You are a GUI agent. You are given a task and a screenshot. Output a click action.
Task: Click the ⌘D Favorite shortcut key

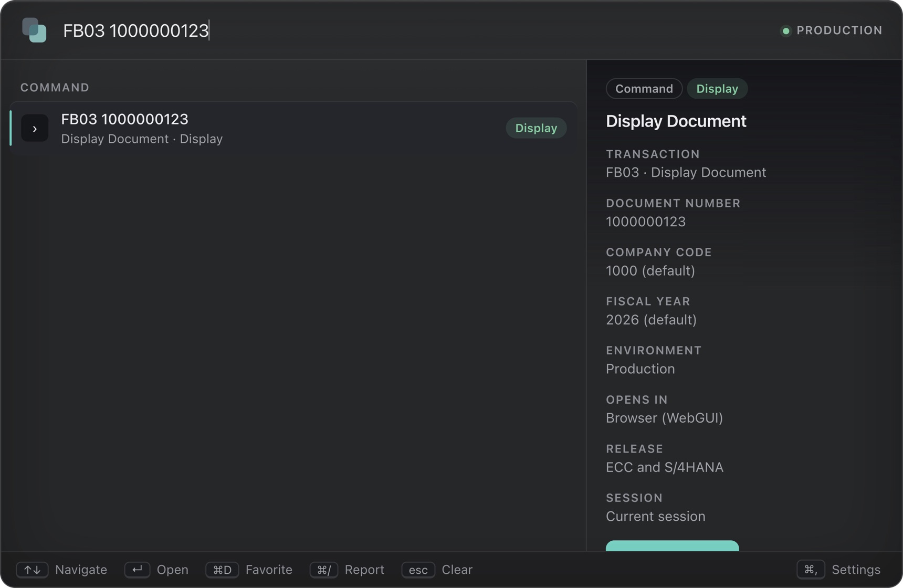click(x=222, y=570)
